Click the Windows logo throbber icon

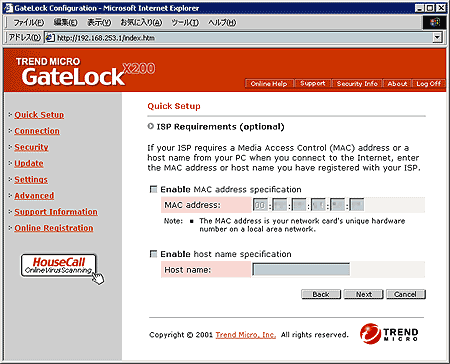pyautogui.click(x=435, y=22)
